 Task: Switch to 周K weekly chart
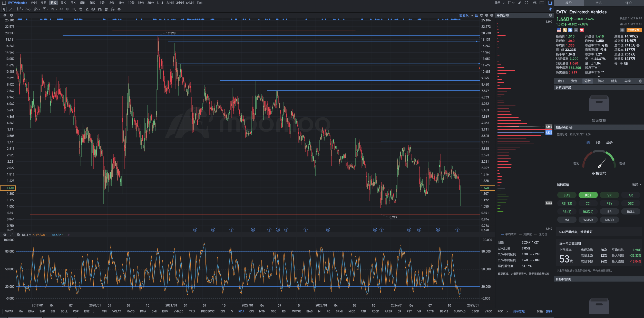click(63, 3)
